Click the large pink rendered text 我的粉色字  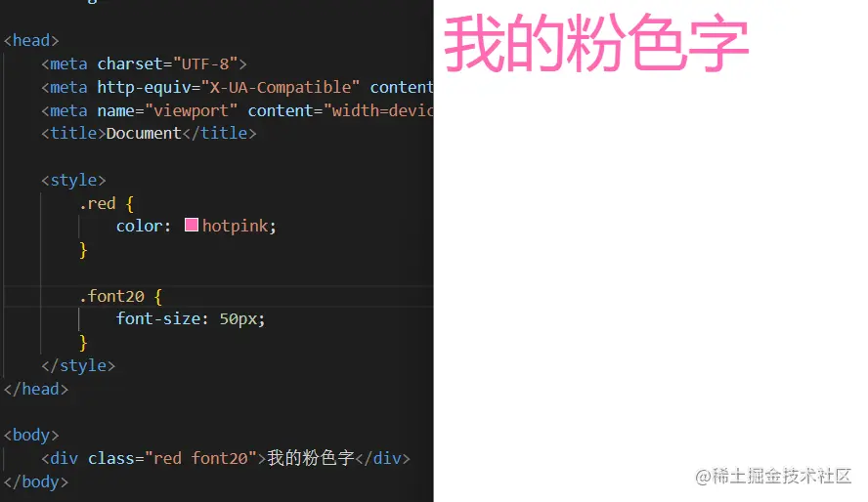[x=596, y=43]
